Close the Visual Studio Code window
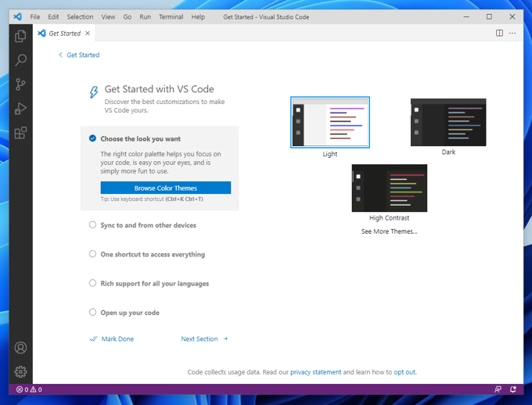Viewport: 532px width, 405px height. click(x=512, y=16)
